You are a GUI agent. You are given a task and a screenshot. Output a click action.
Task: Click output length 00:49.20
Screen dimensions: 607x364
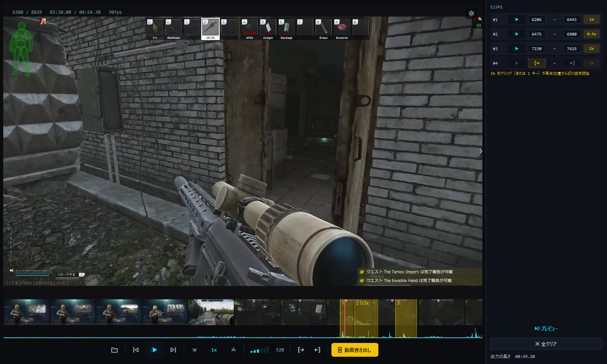525,357
